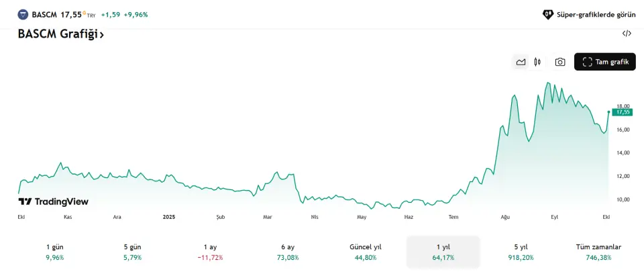Click the Süper-grafikler diamond icon
This screenshot has width=644, height=272.
coord(548,14)
